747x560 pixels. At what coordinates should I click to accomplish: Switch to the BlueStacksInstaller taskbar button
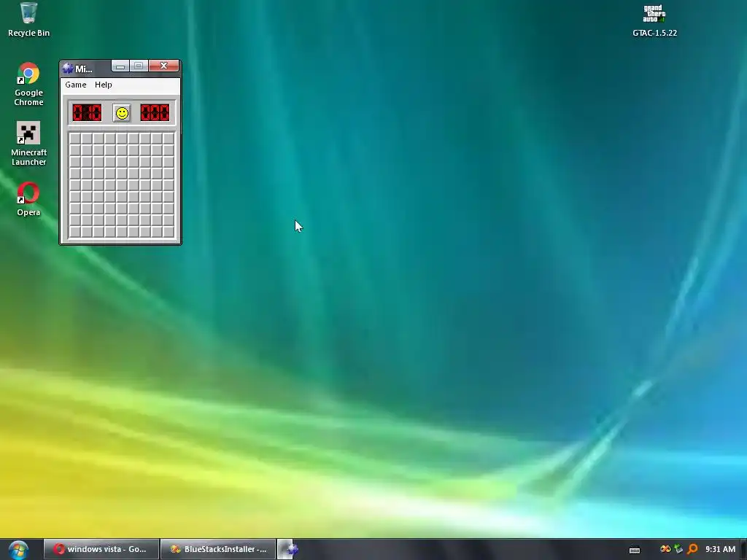tap(218, 549)
